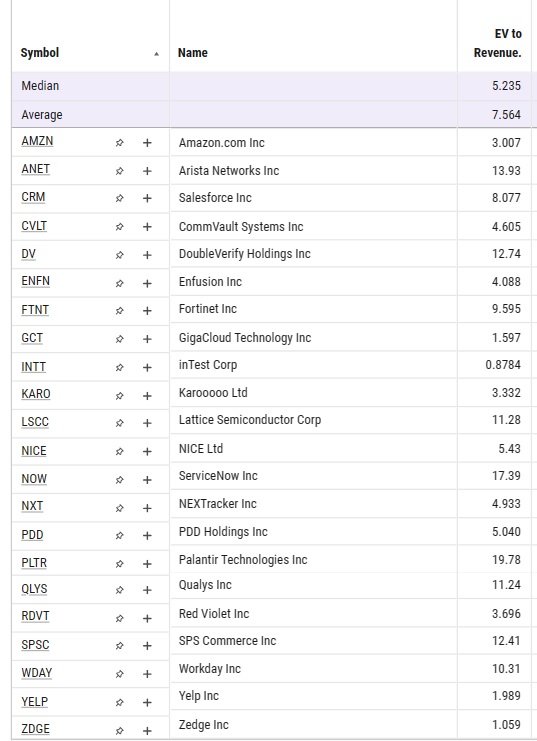This screenshot has width=537, height=741.
Task: Pin the FTNT row
Action: pyautogui.click(x=120, y=310)
